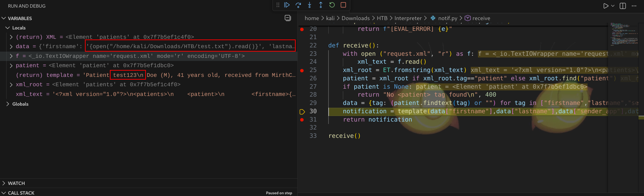
Task: Click the Step Out debug icon
Action: pyautogui.click(x=321, y=5)
